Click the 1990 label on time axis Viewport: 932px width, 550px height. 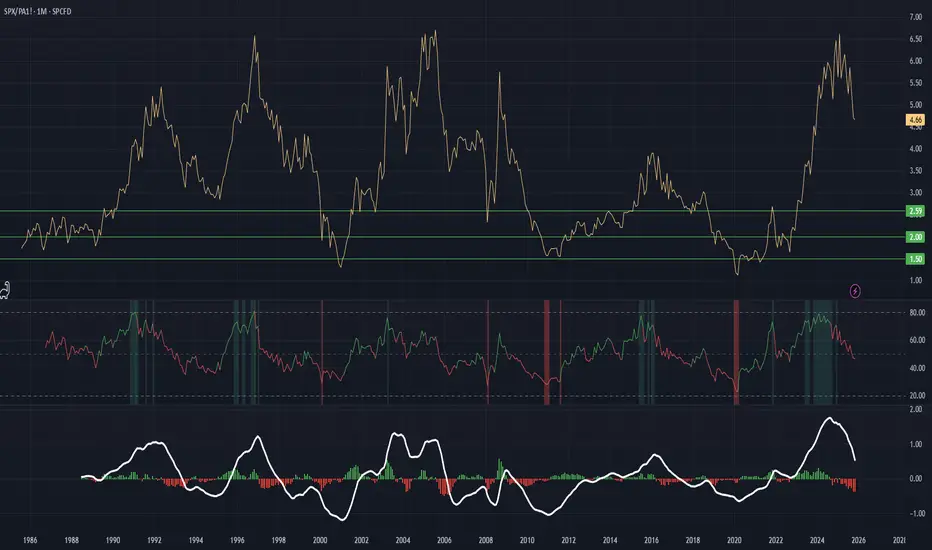[x=113, y=540]
